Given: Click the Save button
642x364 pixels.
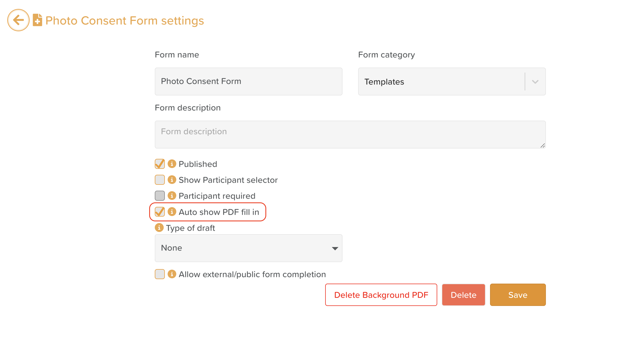Looking at the screenshot, I should 518,295.
